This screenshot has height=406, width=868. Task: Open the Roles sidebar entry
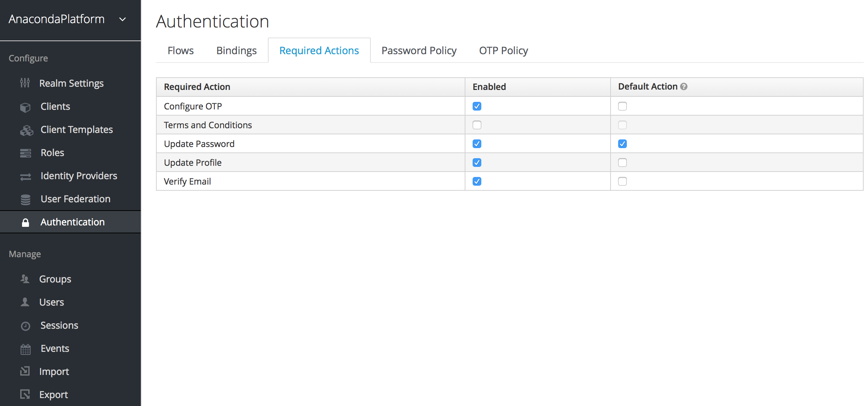52,153
